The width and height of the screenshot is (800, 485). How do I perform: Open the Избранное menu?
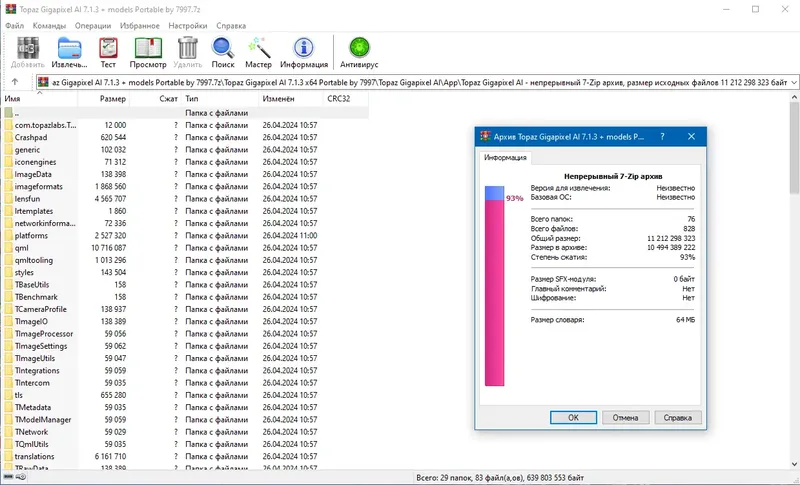140,25
